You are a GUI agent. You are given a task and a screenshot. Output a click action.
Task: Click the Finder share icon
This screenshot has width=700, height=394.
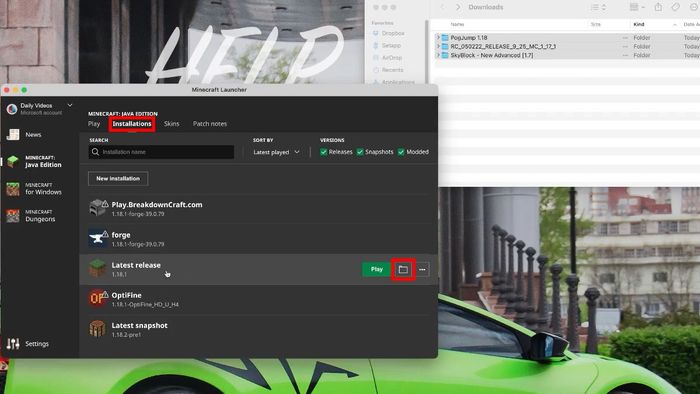[x=658, y=7]
